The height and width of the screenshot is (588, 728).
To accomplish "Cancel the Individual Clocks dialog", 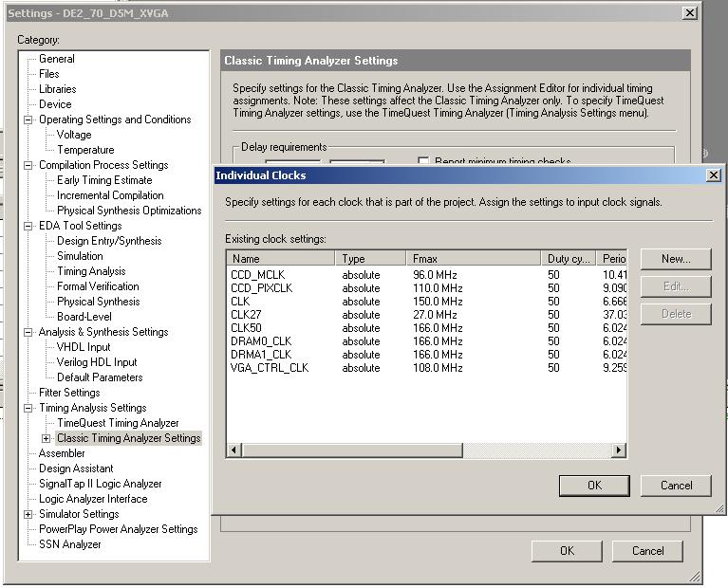I will coord(676,486).
